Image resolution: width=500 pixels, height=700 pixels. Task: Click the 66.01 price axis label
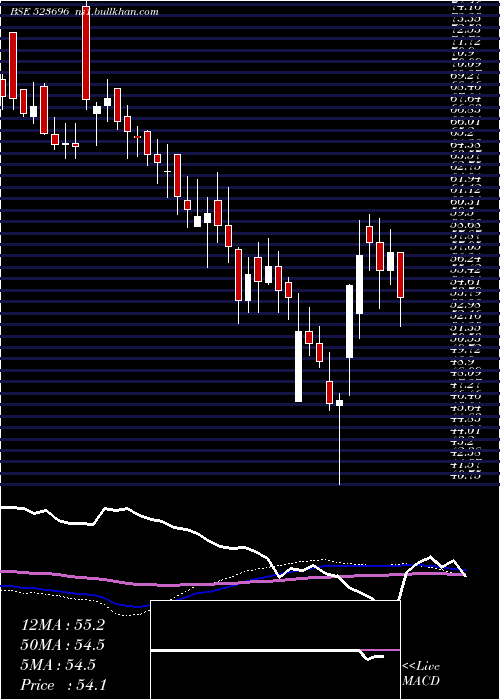pos(466,122)
